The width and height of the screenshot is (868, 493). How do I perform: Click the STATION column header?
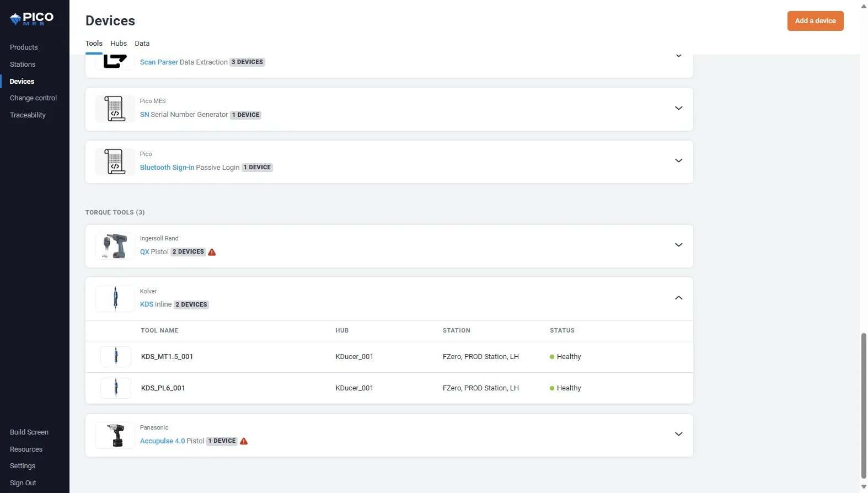[457, 331]
